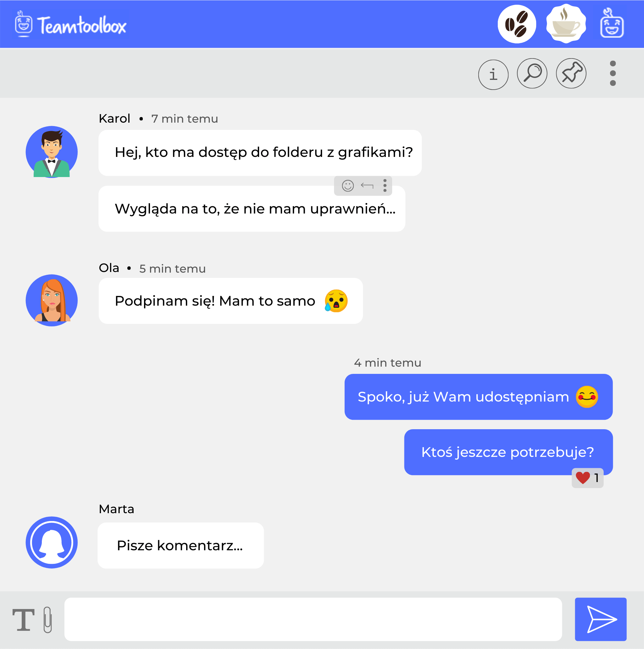Screen dimensions: 644x649
Task: Open the robot profile icon in header
Action: click(x=612, y=23)
